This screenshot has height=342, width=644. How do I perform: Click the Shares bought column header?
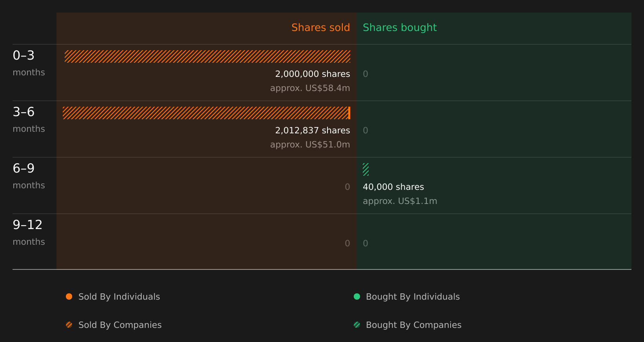click(x=400, y=27)
